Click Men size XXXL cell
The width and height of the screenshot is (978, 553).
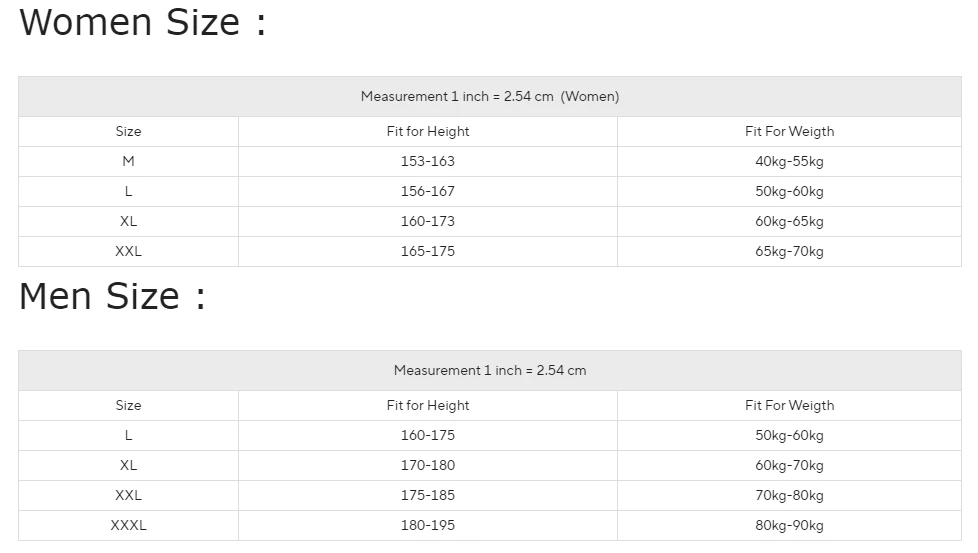point(128,526)
